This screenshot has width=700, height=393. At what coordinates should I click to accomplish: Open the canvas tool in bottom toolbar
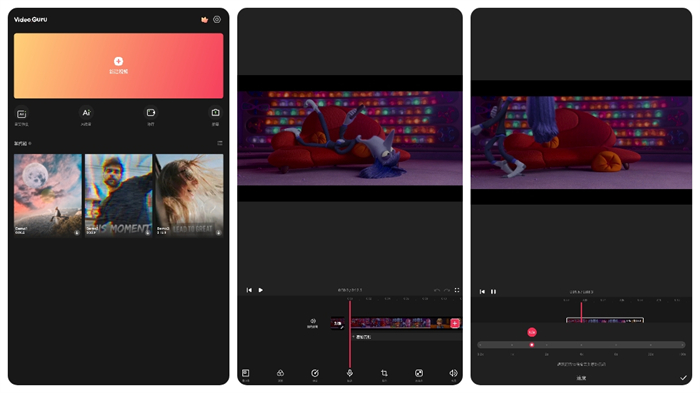point(246,374)
